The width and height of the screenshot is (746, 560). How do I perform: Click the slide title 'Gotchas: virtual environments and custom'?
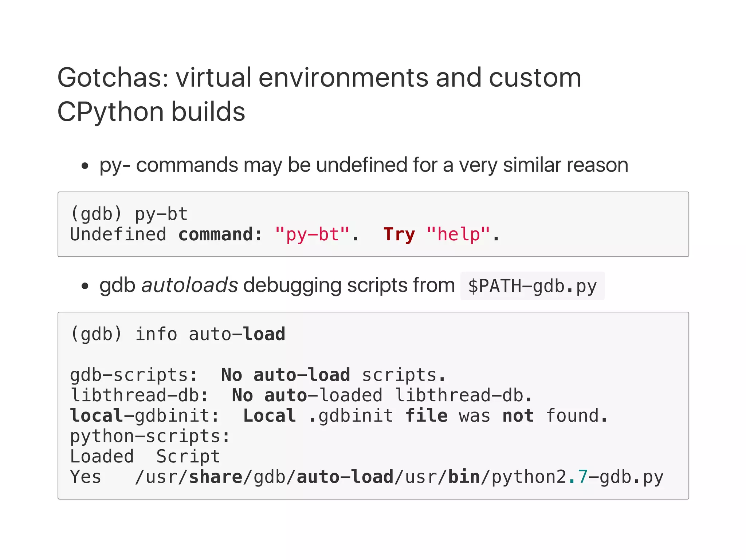(319, 78)
